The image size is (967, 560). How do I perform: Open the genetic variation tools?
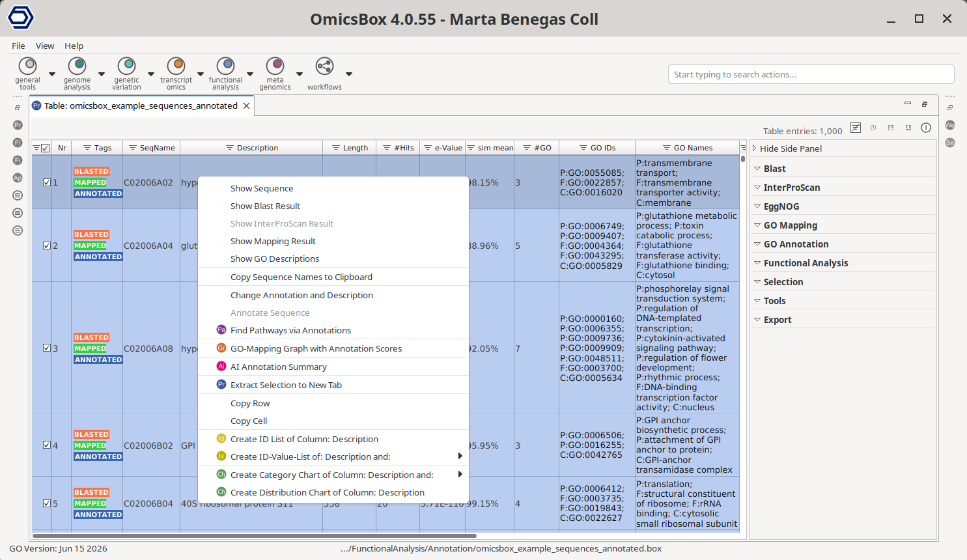pos(126,74)
